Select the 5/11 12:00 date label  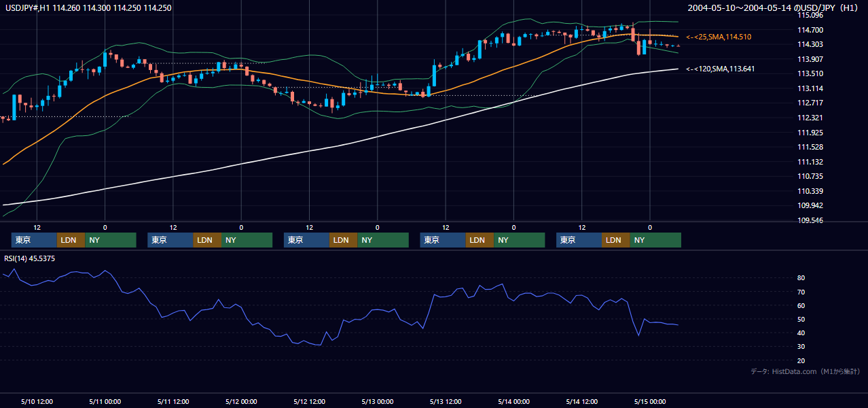(x=173, y=402)
